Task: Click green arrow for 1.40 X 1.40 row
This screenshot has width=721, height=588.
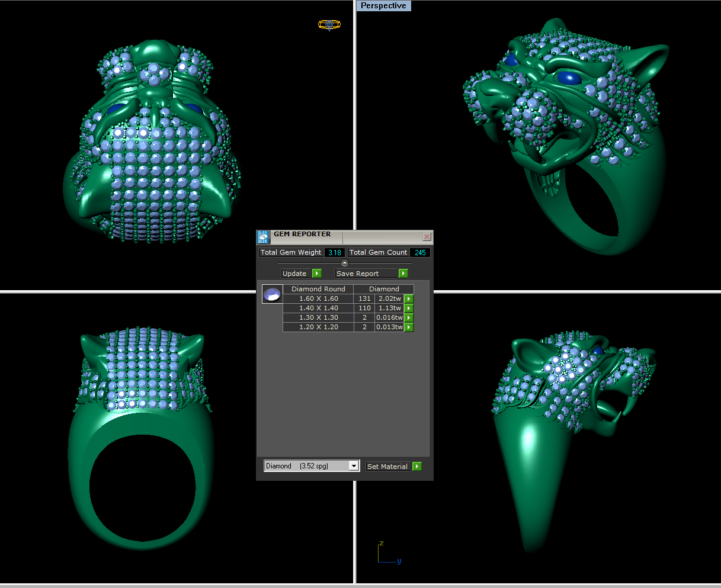Action: tap(409, 309)
